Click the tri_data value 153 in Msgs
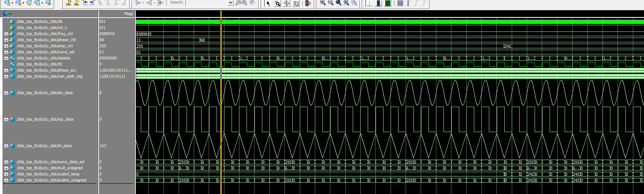 click(x=103, y=146)
